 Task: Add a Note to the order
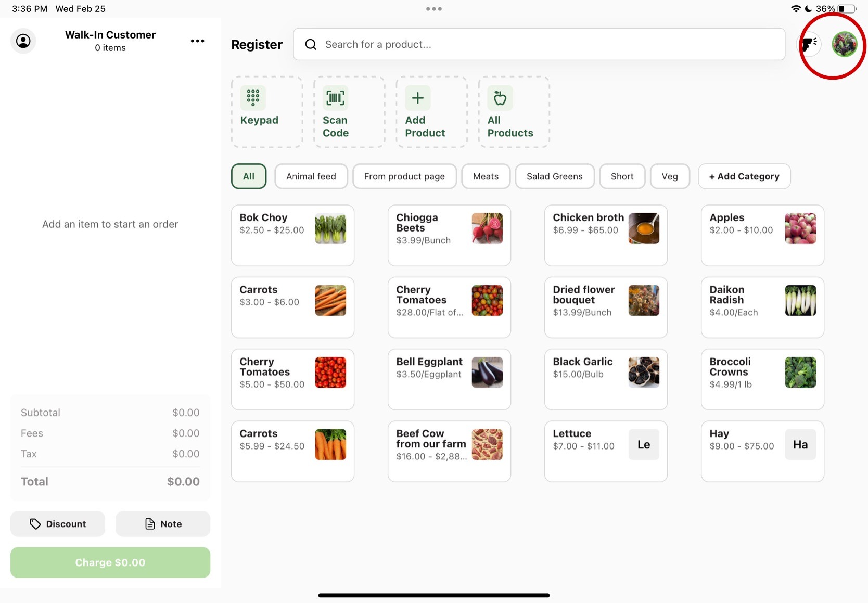coord(163,524)
